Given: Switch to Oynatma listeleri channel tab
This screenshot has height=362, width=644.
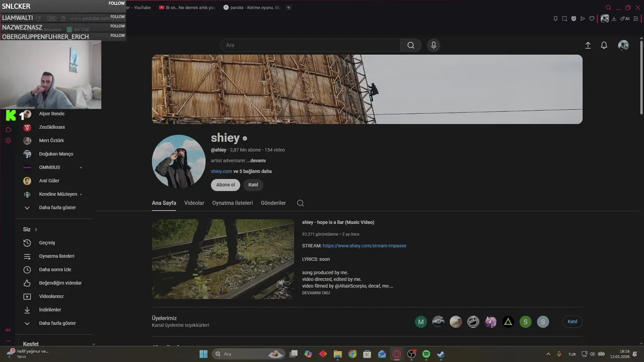Looking at the screenshot, I should pos(232,203).
